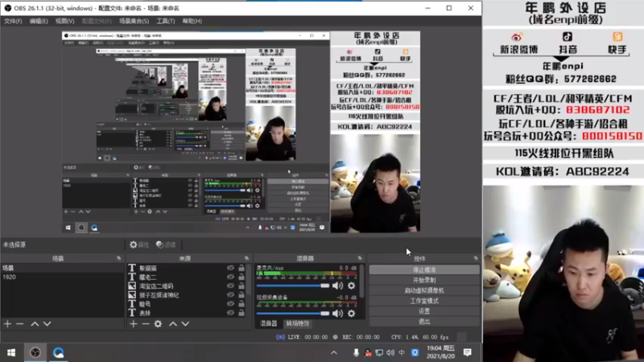Select the 淘宝店二维码 source row
This screenshot has height=362, width=644.
187,286
